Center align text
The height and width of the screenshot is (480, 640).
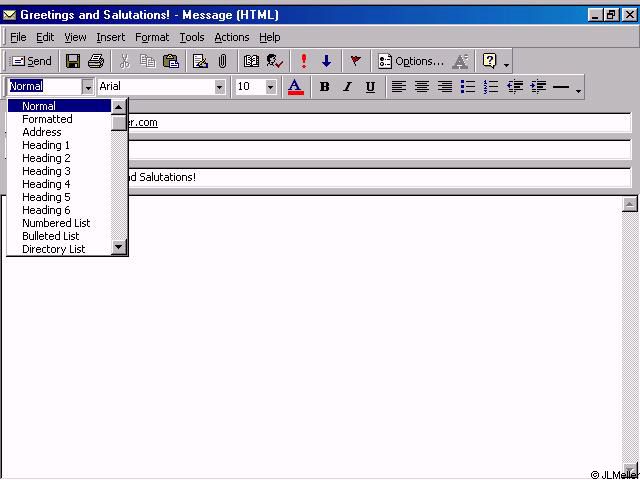[x=422, y=87]
